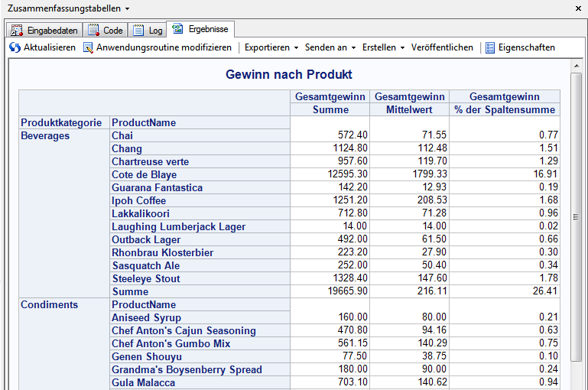Click Anwendungsroutine modifizieren label

coord(164,47)
